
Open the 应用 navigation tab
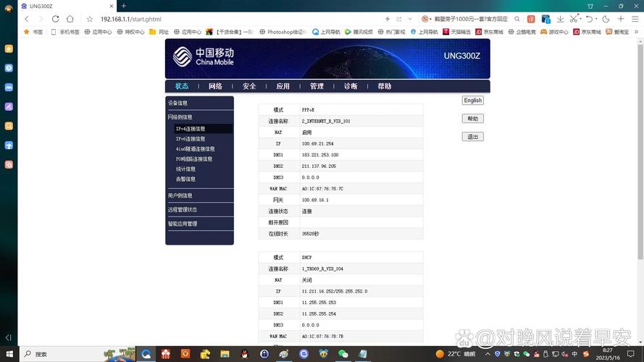click(x=283, y=86)
